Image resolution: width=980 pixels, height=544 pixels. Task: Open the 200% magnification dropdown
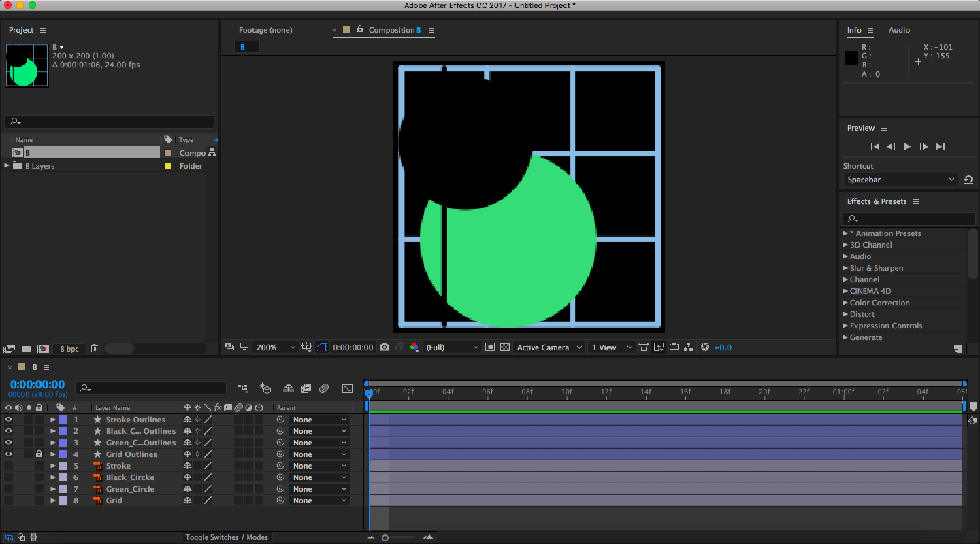276,347
